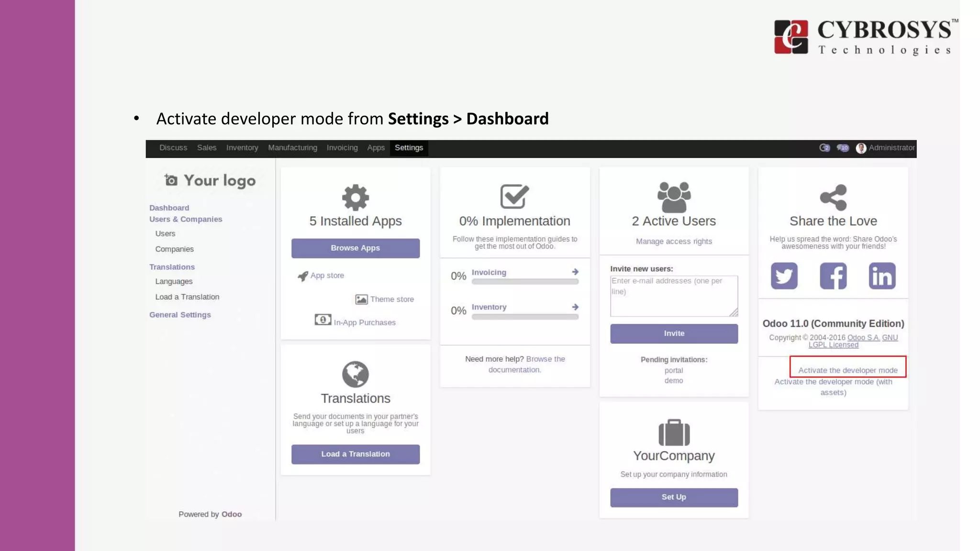Click the Set Up company button
The image size is (980, 551).
point(674,497)
